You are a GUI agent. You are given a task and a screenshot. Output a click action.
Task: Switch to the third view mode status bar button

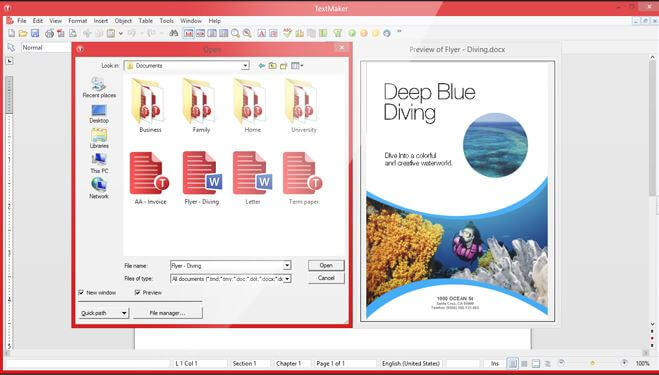tap(536, 363)
